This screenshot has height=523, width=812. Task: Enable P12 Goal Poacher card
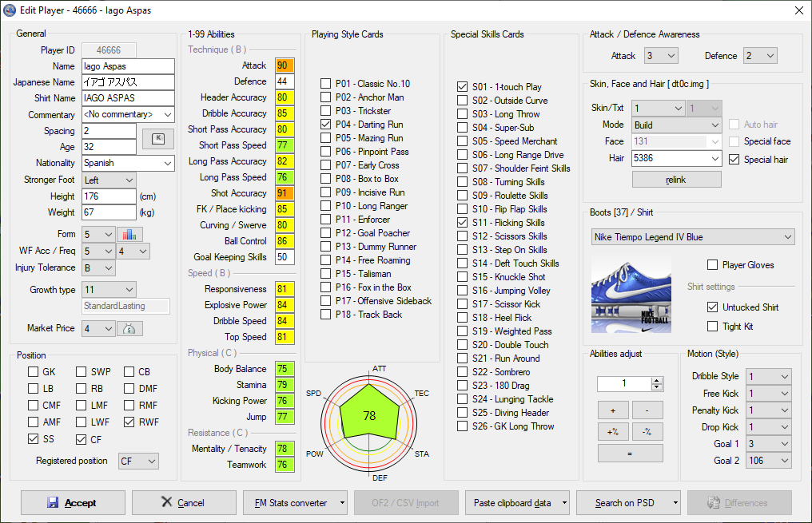point(326,233)
